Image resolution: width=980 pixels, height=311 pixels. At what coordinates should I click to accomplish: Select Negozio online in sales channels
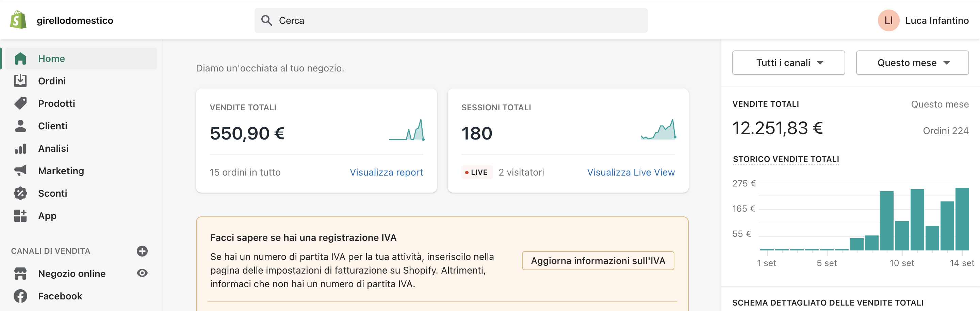(x=71, y=273)
